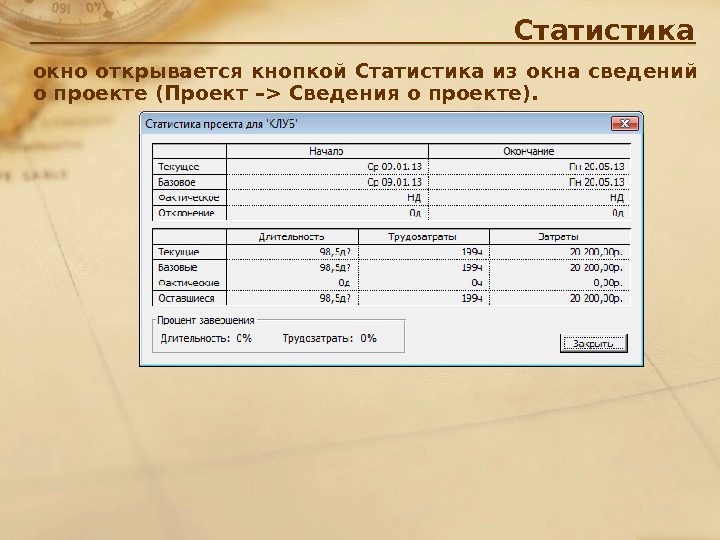This screenshot has height=540, width=720.
Task: Click Фактическое start НД value
Action: click(x=414, y=197)
